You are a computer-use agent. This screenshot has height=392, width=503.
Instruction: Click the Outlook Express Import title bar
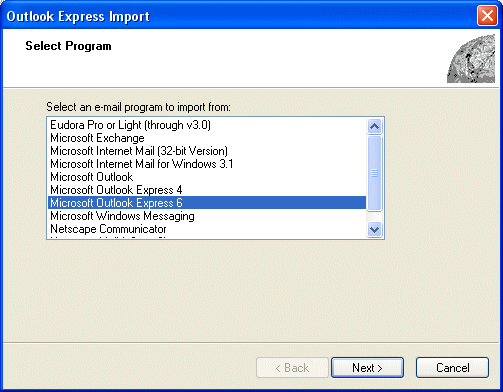tap(240, 16)
